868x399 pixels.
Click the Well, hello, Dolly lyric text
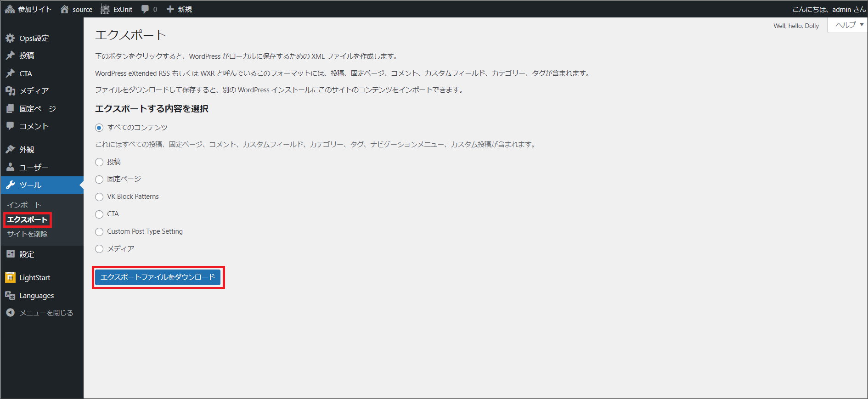[x=796, y=26]
